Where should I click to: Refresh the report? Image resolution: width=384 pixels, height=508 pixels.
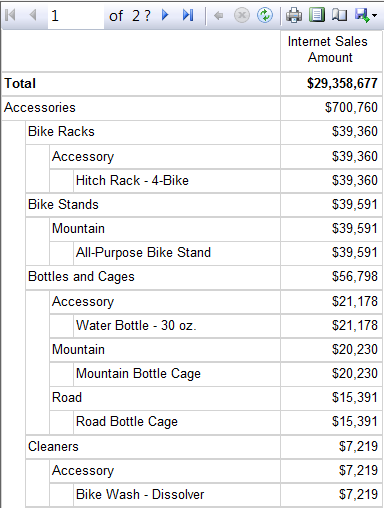[x=265, y=15]
